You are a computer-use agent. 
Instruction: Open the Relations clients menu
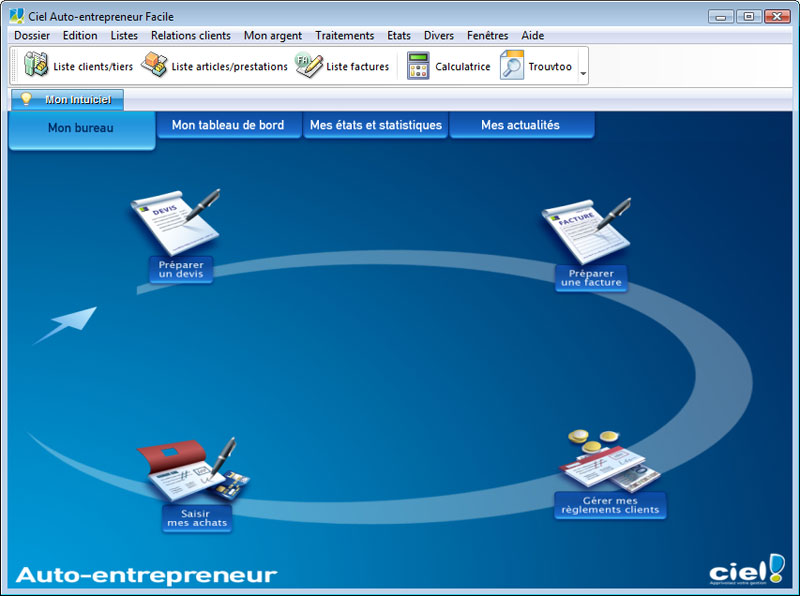[x=191, y=36]
